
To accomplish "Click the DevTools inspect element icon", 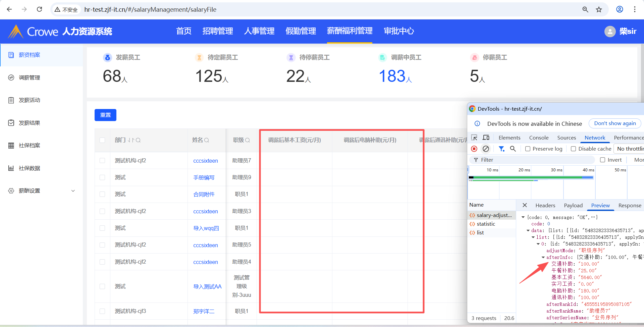I will pos(474,138).
